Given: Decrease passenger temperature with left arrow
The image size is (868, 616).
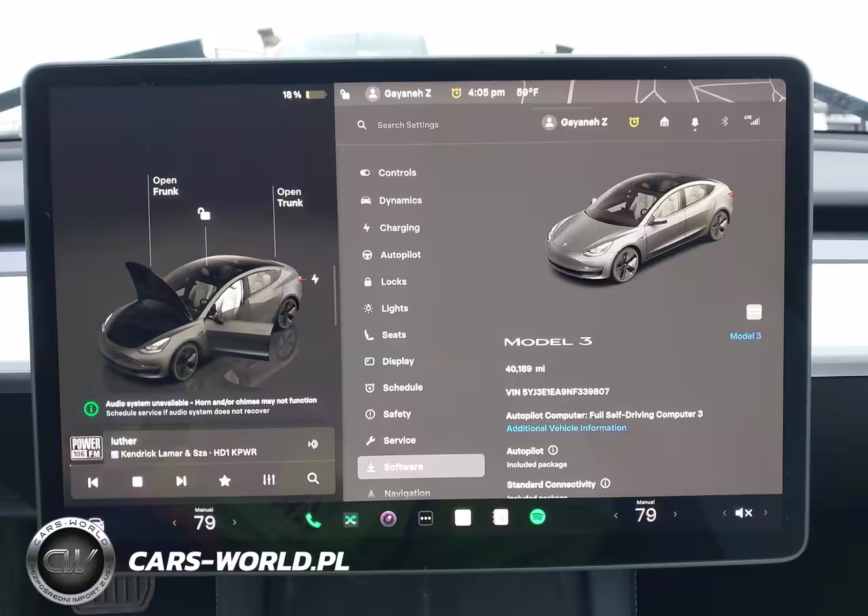Looking at the screenshot, I should pyautogui.click(x=616, y=516).
